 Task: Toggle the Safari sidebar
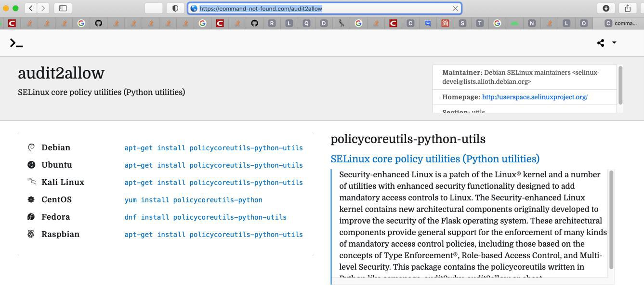pos(63,8)
